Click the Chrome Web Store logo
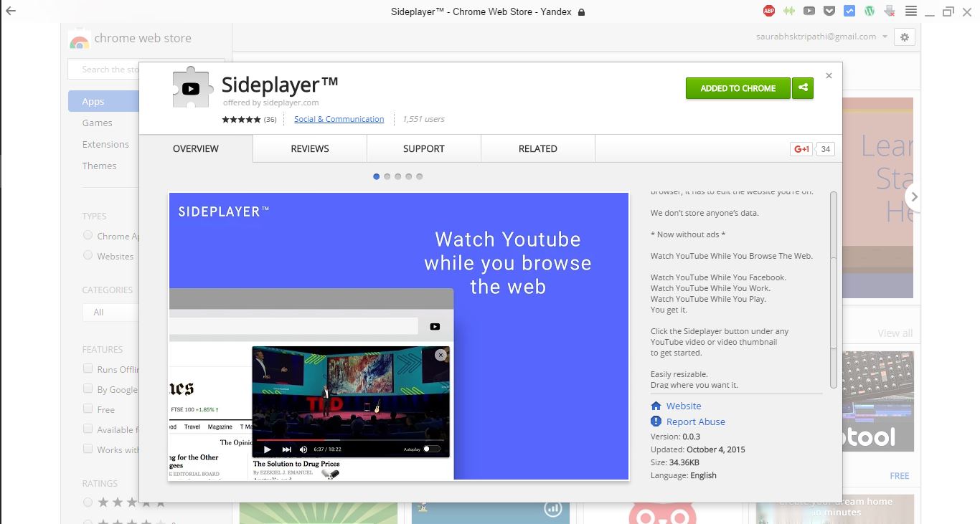The image size is (980, 524). tap(79, 40)
